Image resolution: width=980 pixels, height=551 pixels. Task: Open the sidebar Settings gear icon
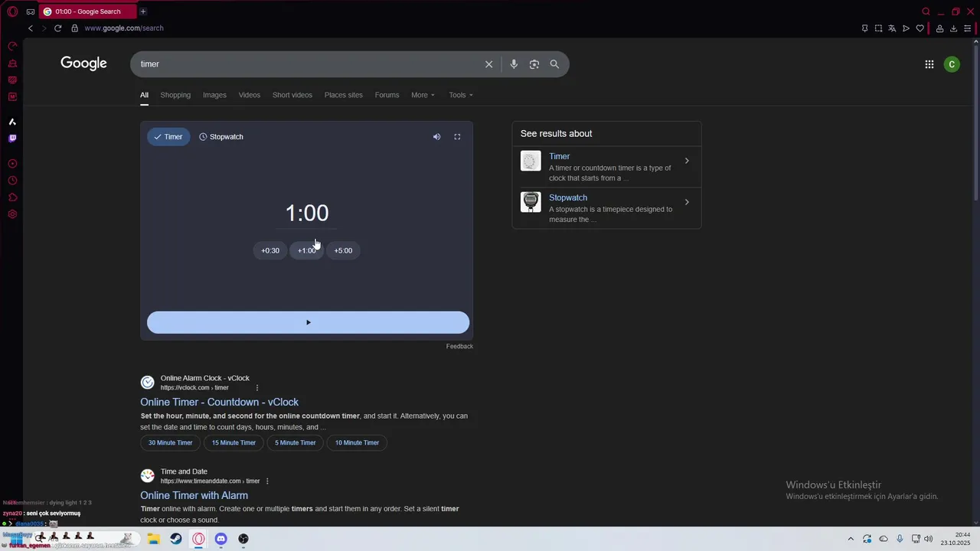tap(12, 214)
